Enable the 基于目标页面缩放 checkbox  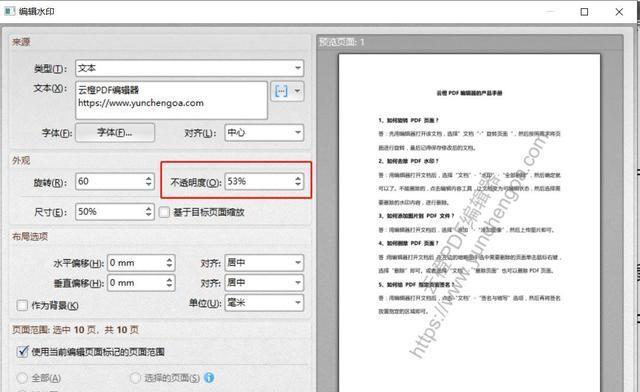(164, 212)
